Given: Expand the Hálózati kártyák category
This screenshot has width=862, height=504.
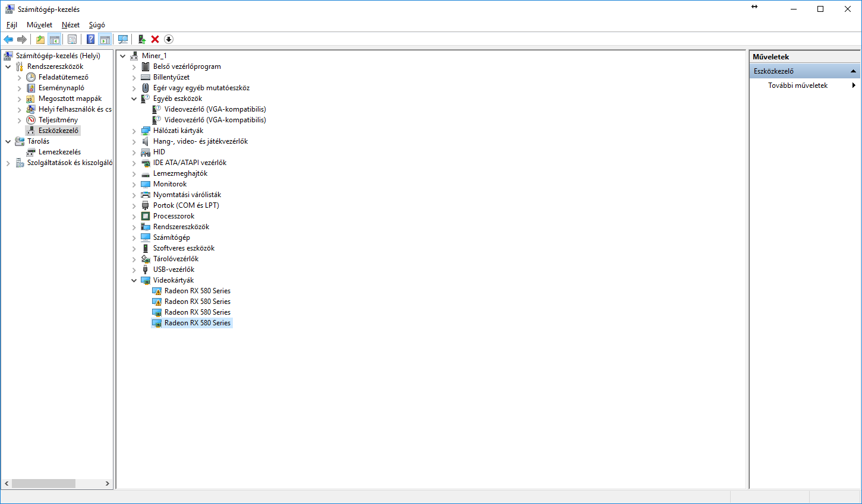Looking at the screenshot, I should click(x=134, y=131).
